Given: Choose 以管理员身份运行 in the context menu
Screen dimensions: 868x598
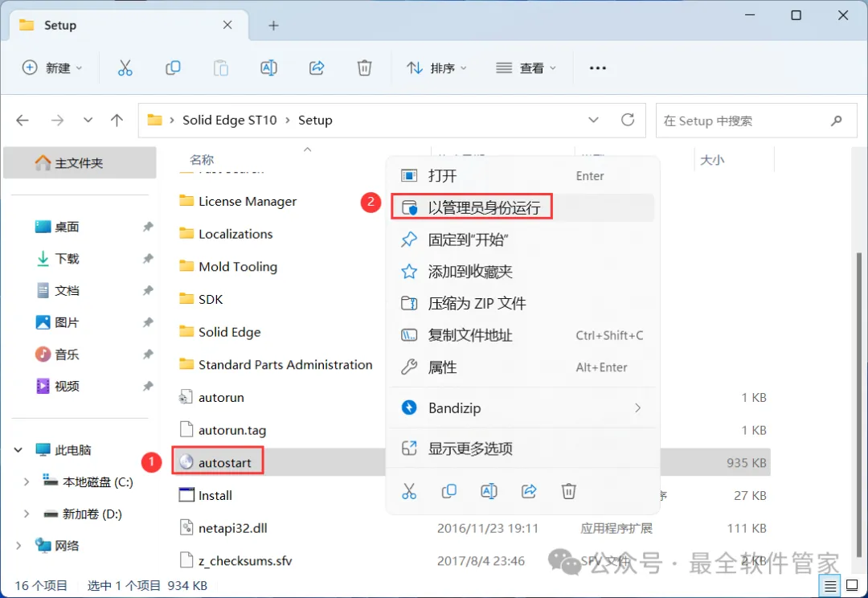Looking at the screenshot, I should click(522, 207).
